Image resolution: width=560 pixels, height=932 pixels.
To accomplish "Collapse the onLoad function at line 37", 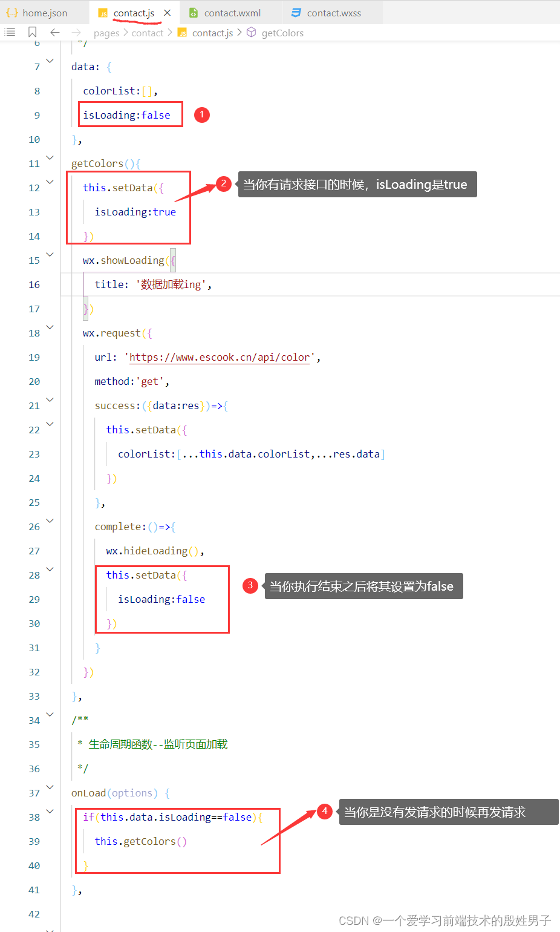I will tap(50, 787).
